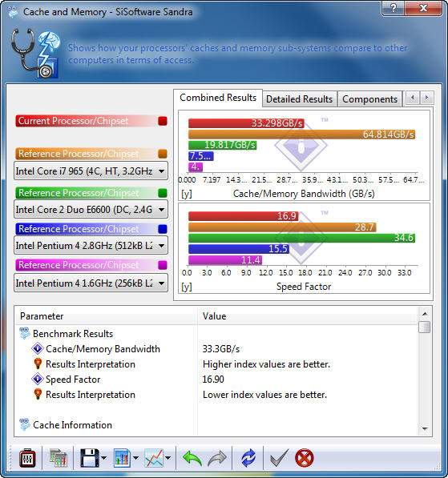This screenshot has height=478, width=448.
Task: Click the Current Processor/Chipset label
Action: pyautogui.click(x=73, y=121)
